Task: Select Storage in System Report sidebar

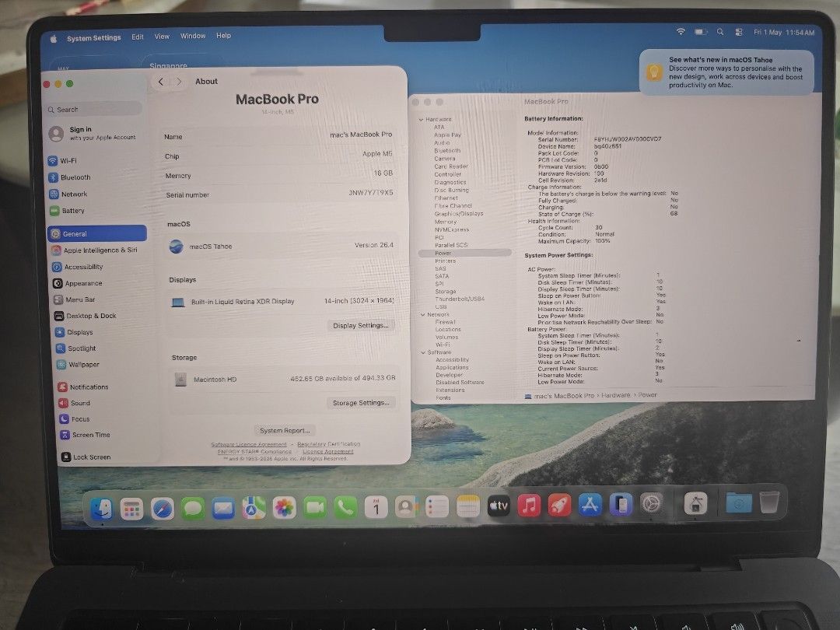Action: coord(445,292)
